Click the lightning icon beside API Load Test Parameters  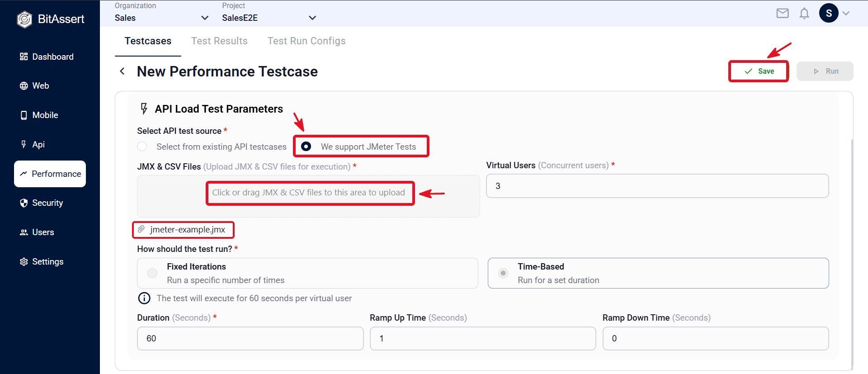(x=144, y=109)
